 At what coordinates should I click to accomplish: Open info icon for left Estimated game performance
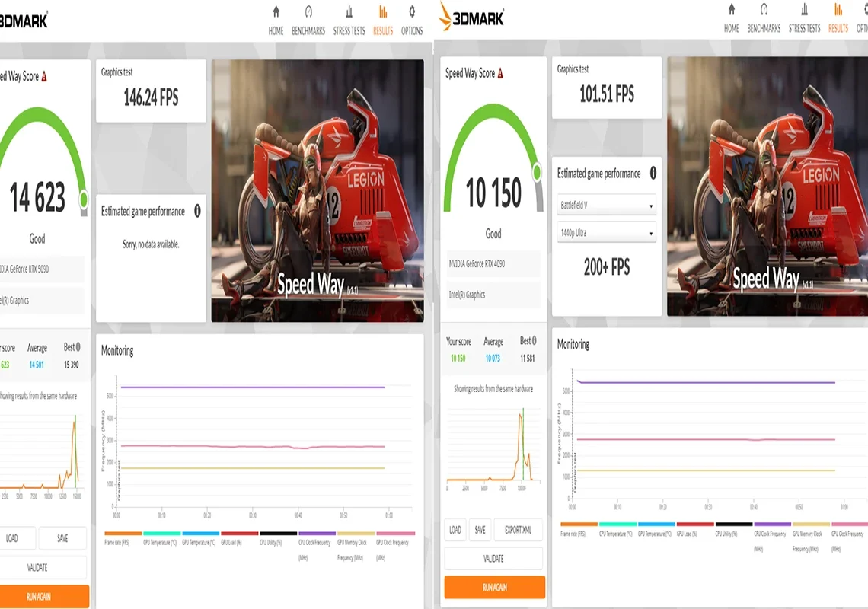point(198,211)
